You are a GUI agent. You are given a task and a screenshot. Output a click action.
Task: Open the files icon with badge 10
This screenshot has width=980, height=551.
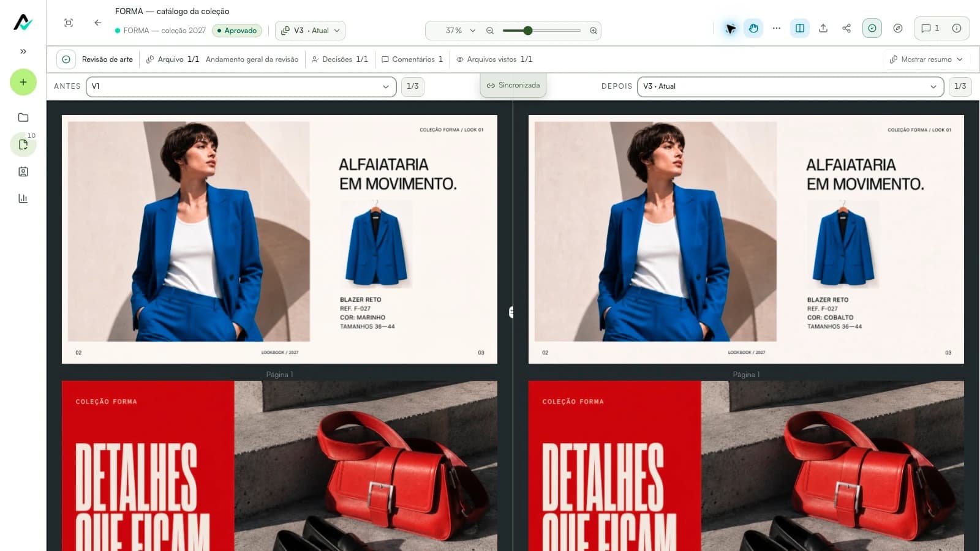(x=23, y=144)
